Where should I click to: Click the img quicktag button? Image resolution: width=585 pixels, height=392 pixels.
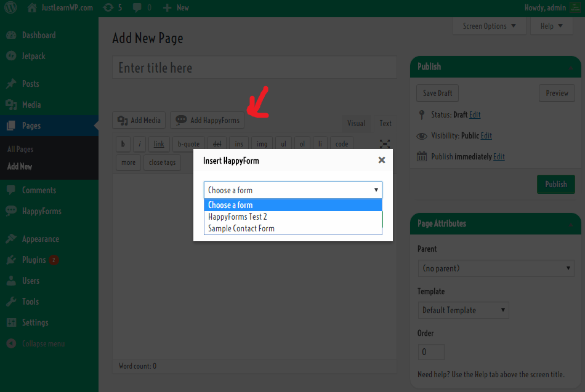pyautogui.click(x=262, y=144)
